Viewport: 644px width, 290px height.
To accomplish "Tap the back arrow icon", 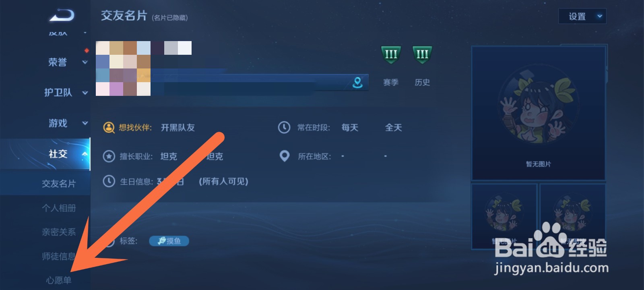I will [x=62, y=15].
